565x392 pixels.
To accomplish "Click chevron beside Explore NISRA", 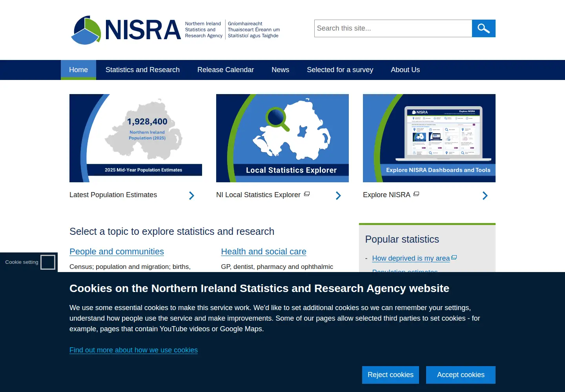I will (x=485, y=196).
